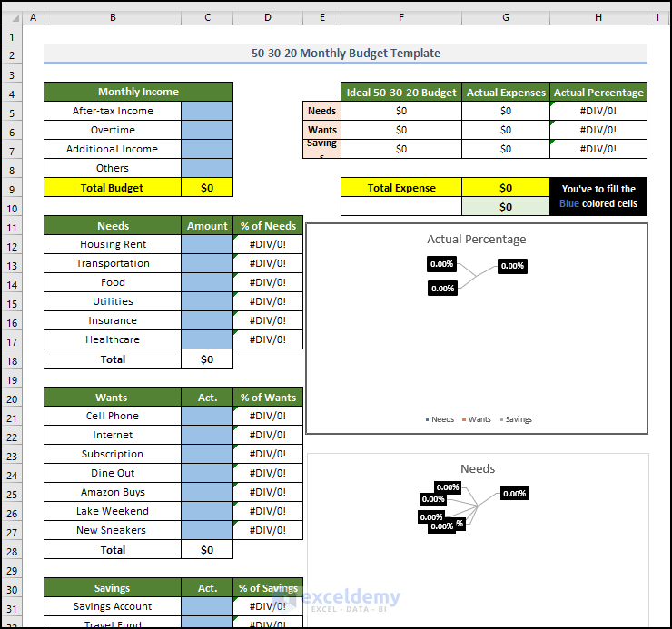The image size is (672, 629).
Task: Select the Needs legend entry in the chart
Action: point(440,419)
